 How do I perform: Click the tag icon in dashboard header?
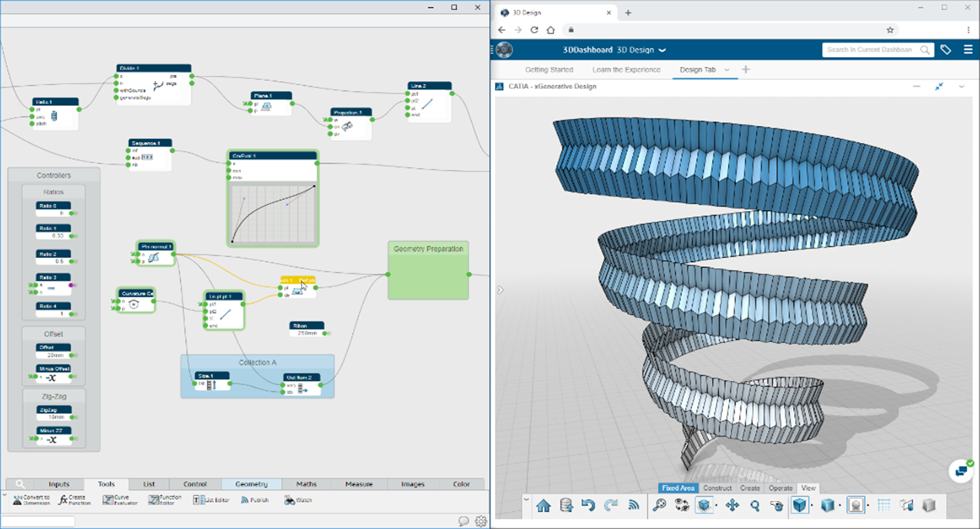coord(946,50)
